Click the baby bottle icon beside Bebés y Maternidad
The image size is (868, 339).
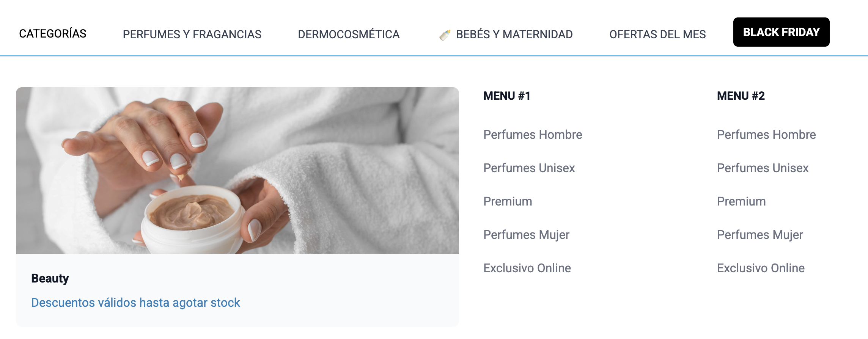point(445,35)
